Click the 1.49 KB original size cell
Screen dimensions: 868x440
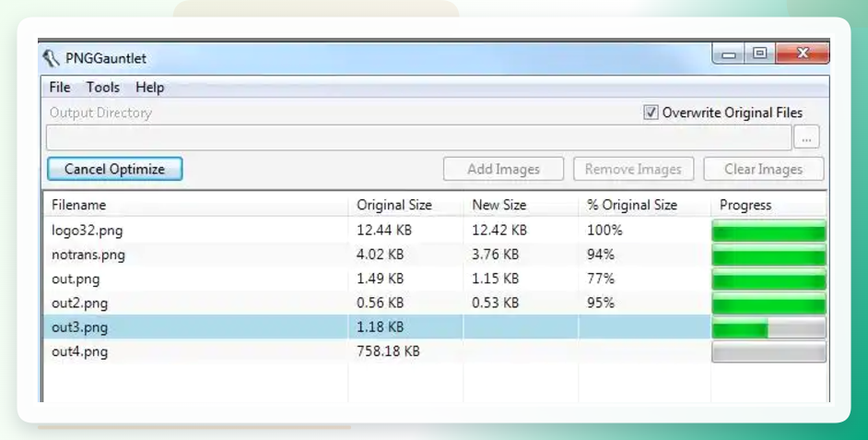[381, 279]
